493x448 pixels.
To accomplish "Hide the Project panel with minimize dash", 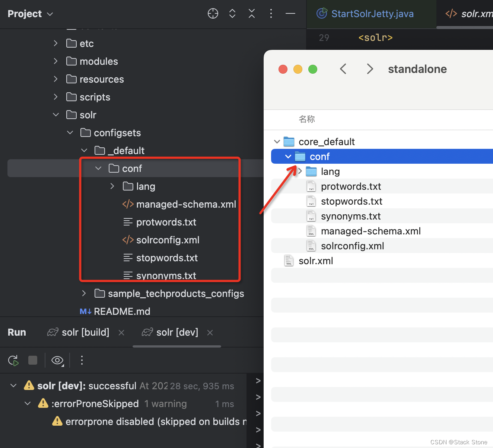I will [x=290, y=14].
